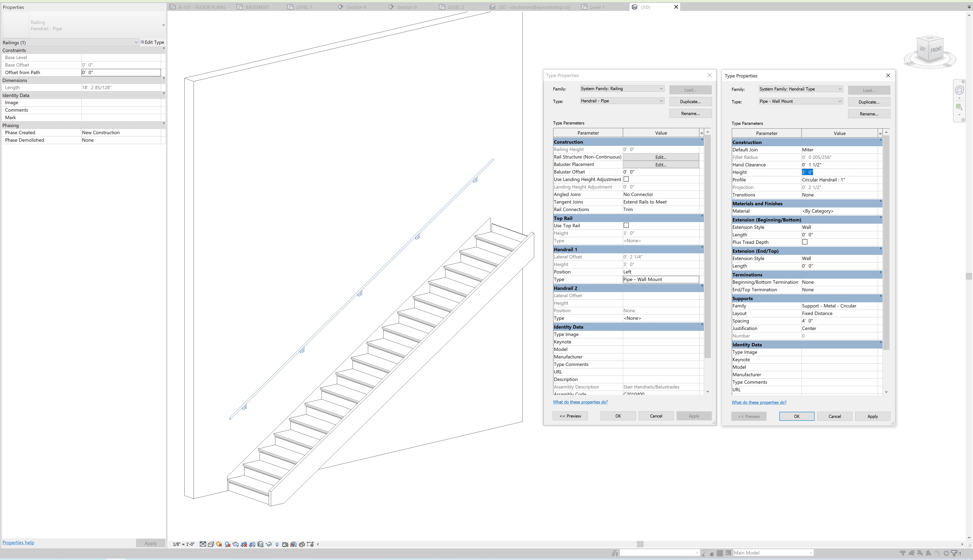
Task: Open the Properties help link
Action: (x=18, y=543)
